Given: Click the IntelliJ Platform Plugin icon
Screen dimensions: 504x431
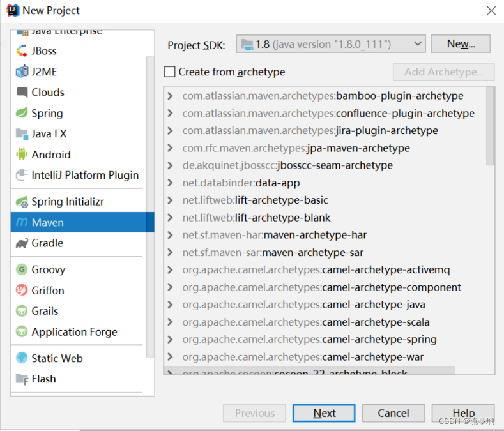Looking at the screenshot, I should pos(22,175).
